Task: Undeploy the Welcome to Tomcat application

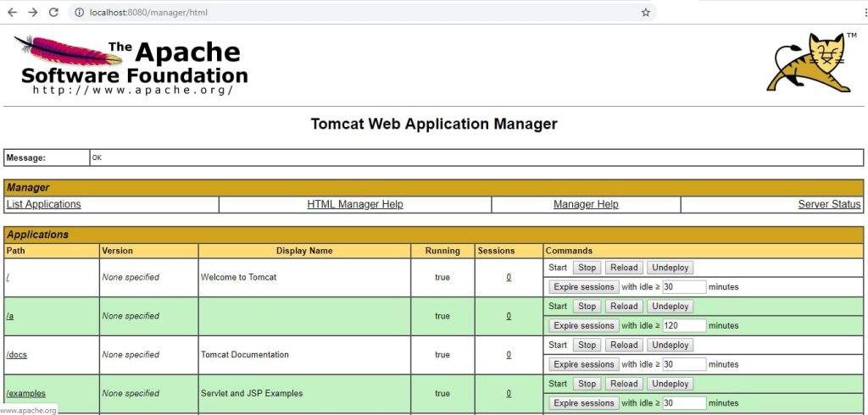Action: [x=670, y=268]
